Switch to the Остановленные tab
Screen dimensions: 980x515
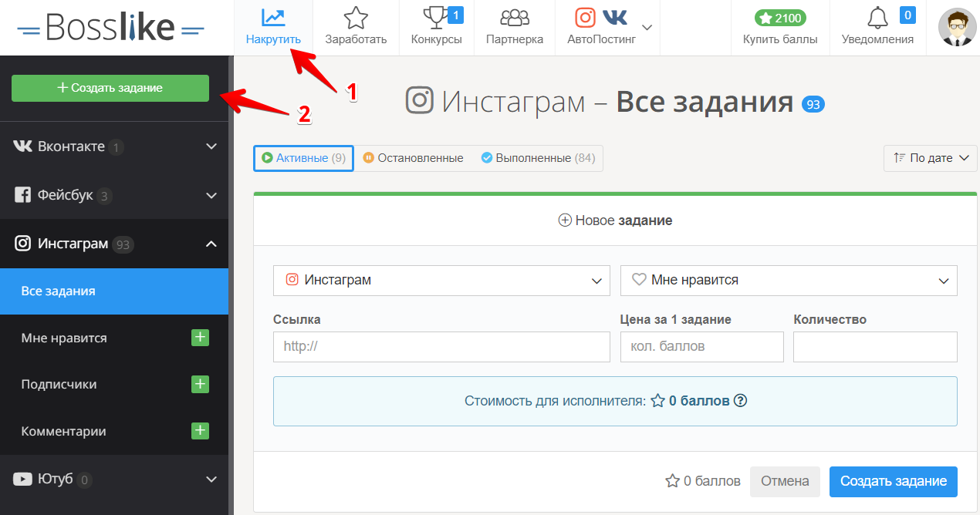click(413, 158)
